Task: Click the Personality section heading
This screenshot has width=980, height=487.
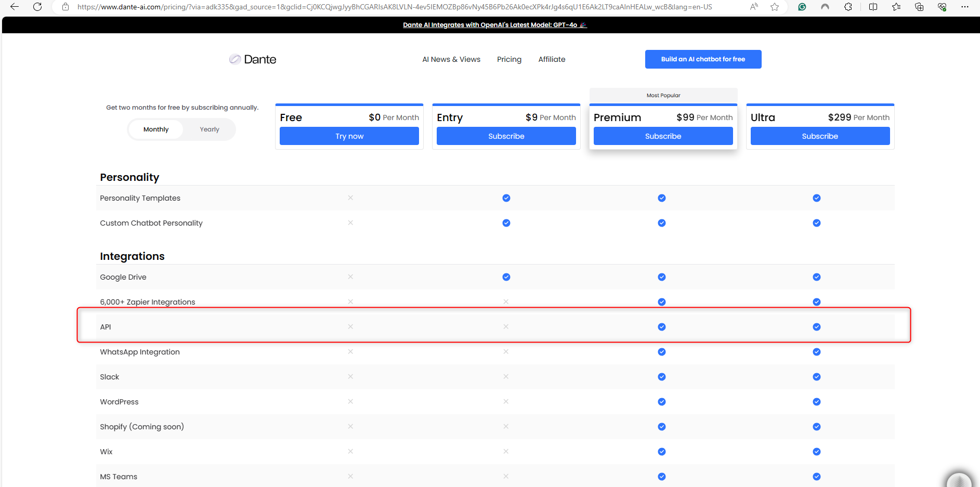Action: point(129,177)
